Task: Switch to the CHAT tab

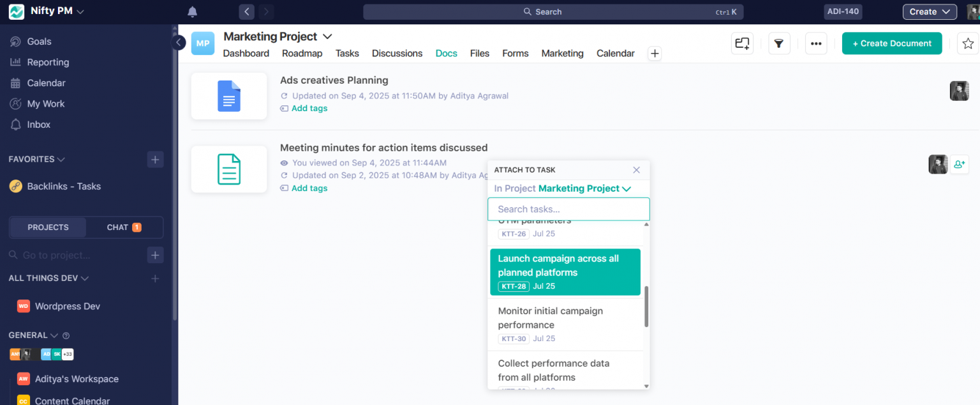Action: (x=122, y=227)
